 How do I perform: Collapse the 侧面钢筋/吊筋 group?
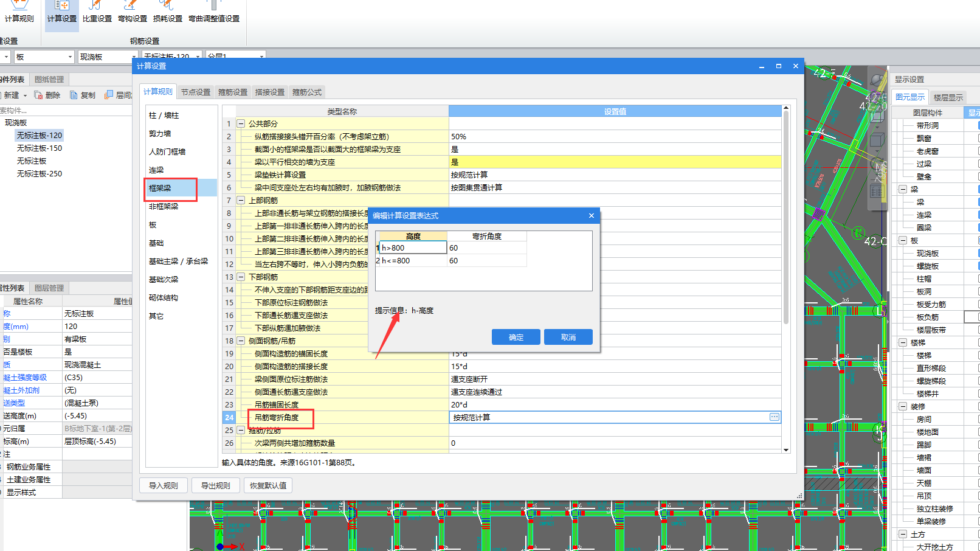click(241, 341)
